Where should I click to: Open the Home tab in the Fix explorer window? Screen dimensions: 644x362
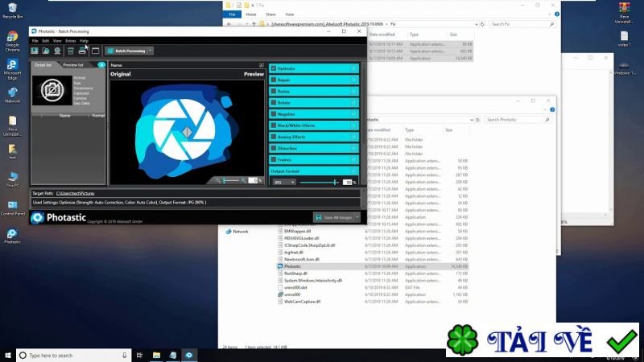pos(251,14)
